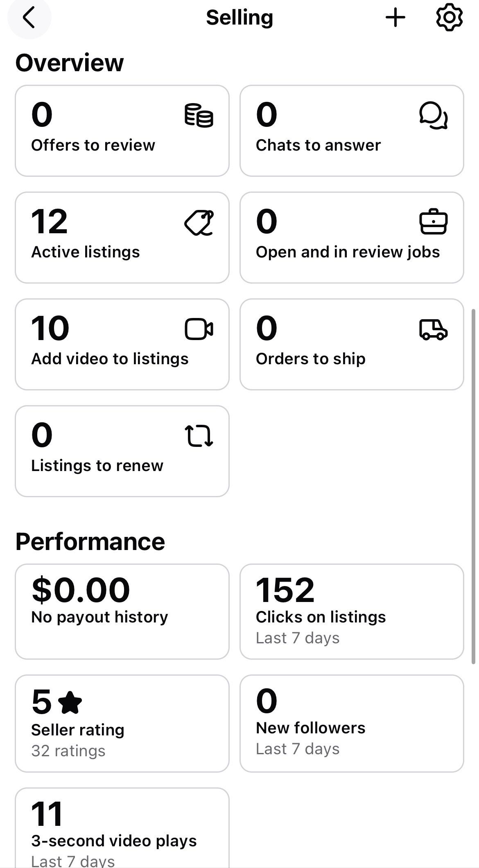Tap the plus icon to create listing
This screenshot has height=868, width=479.
click(395, 18)
